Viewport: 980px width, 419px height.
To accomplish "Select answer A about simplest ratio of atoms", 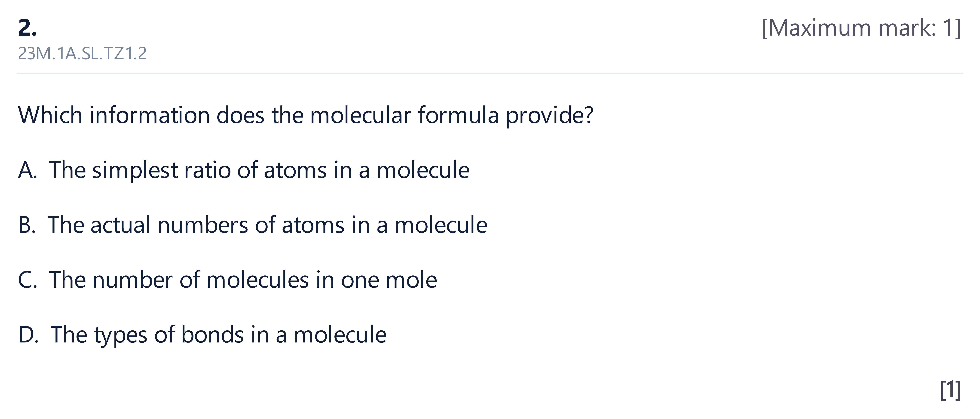I will [243, 170].
